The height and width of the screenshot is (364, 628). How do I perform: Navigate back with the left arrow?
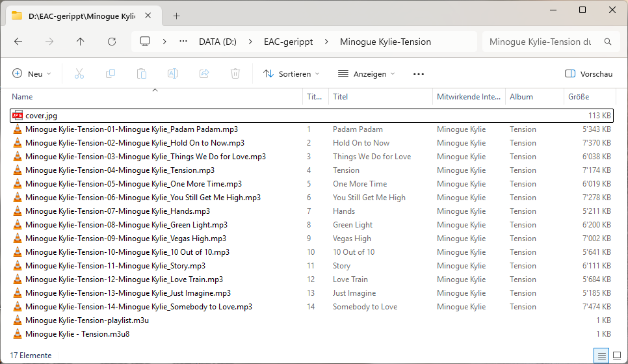click(x=18, y=42)
